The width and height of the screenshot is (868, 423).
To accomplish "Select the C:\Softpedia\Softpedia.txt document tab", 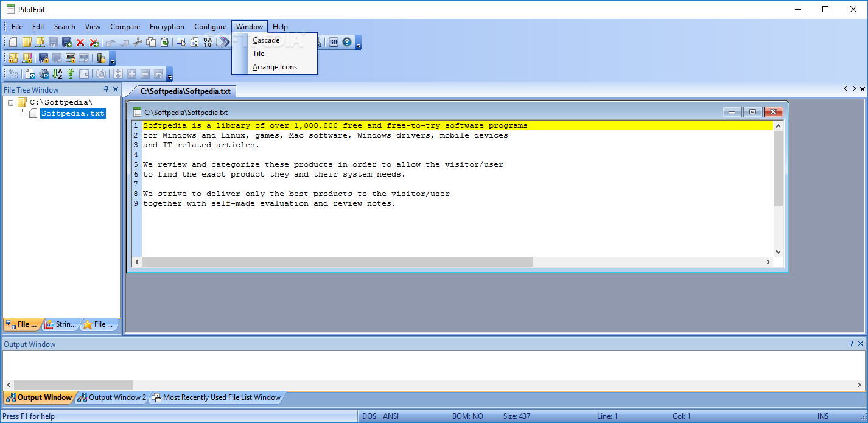I will click(x=185, y=91).
